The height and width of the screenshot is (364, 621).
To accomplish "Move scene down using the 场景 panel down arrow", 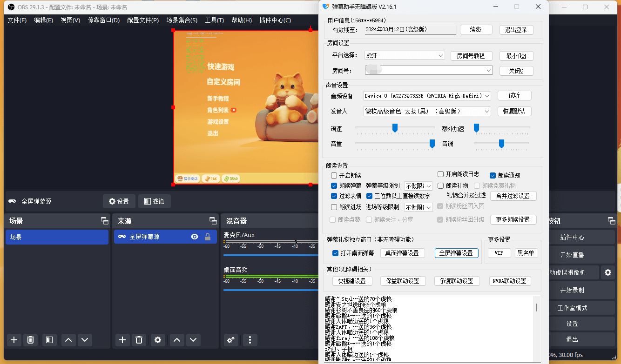I will pos(85,340).
